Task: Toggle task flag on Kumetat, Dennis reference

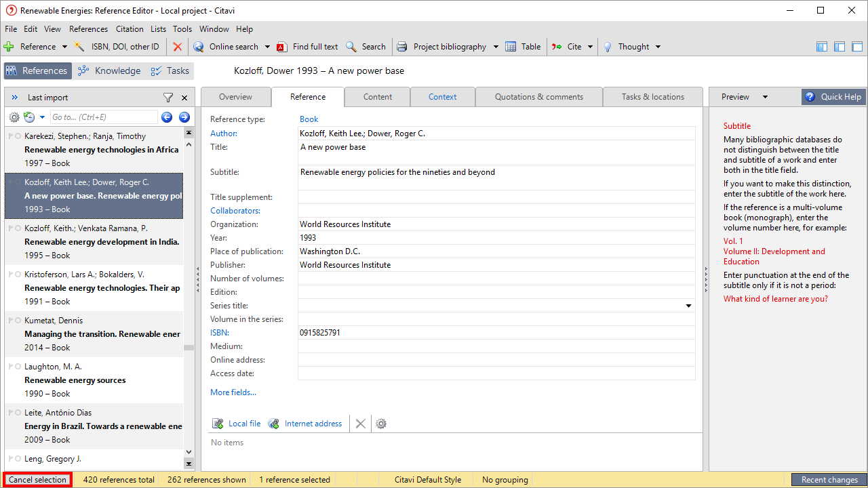Action: [10, 321]
